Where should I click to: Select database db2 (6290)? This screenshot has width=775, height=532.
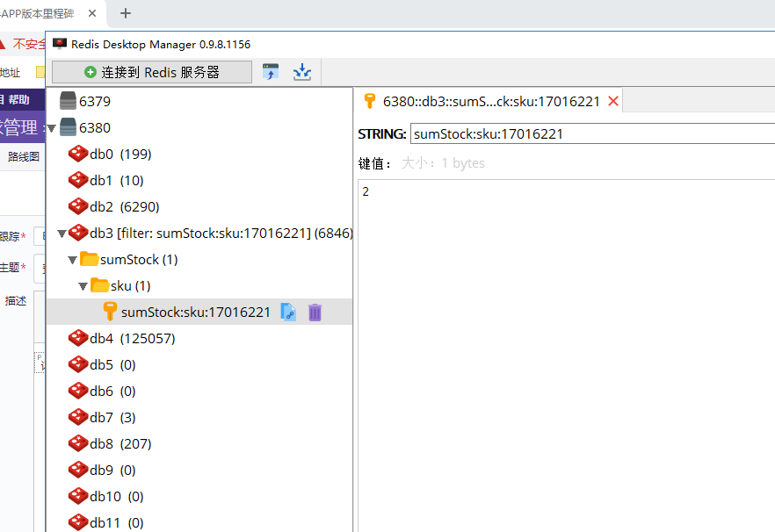(x=125, y=206)
